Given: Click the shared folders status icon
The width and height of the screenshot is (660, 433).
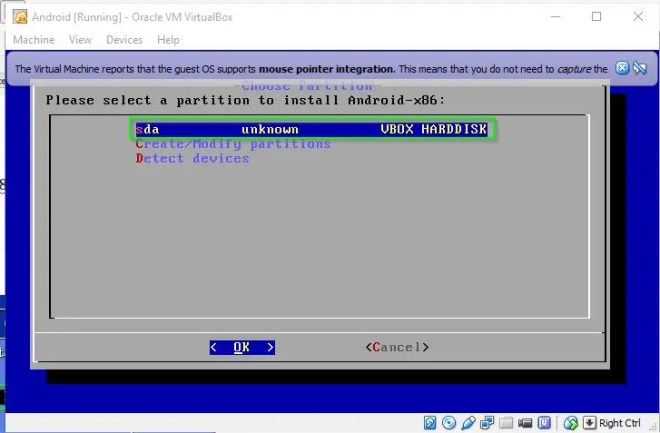Looking at the screenshot, I should click(506, 422).
